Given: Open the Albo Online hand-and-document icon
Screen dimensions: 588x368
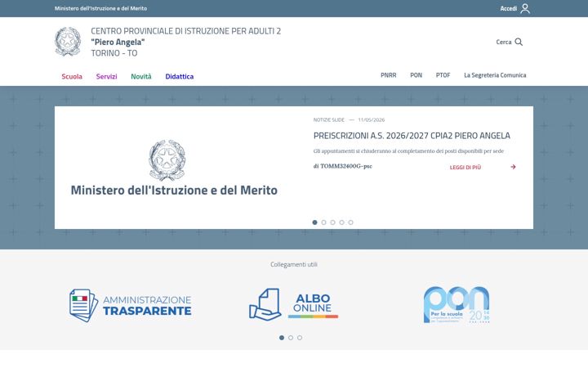Looking at the screenshot, I should click(265, 304).
